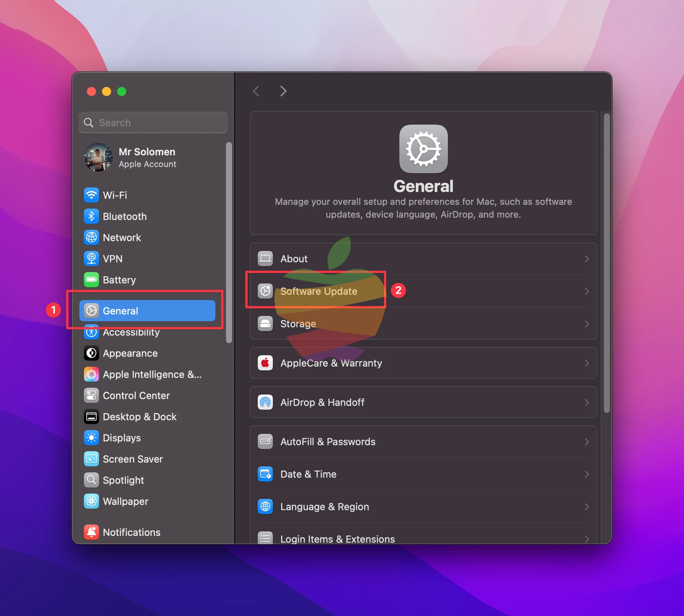Click the sidebar scrollbar

229,243
